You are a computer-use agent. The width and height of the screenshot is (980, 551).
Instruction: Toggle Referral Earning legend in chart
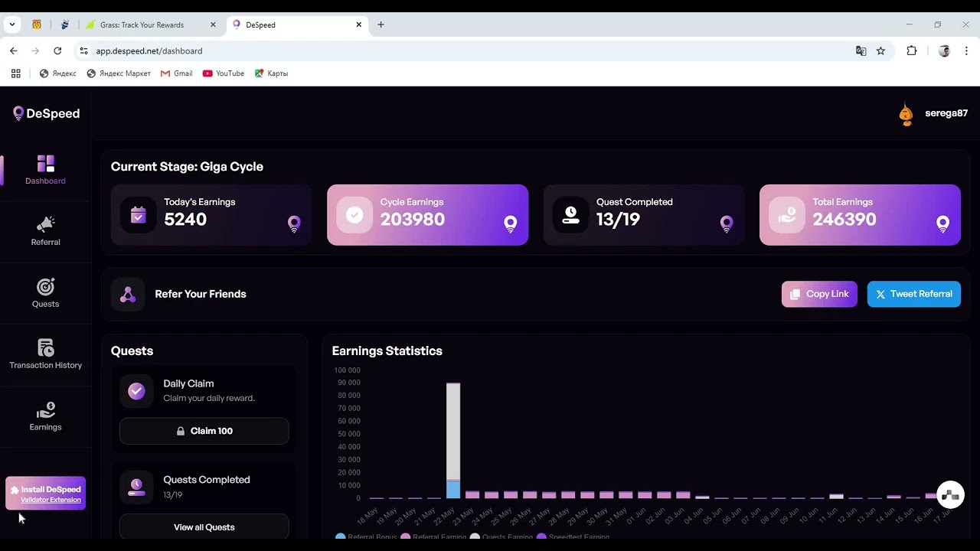(x=433, y=537)
